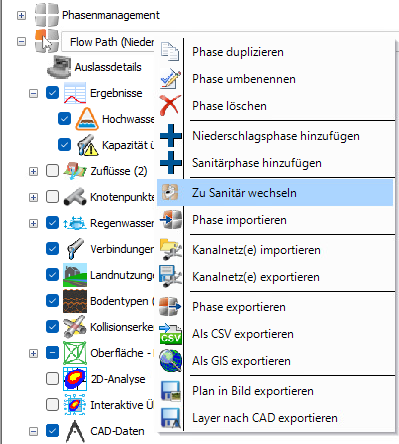Select the Layer nach CAD exportieren entry

pyautogui.click(x=265, y=418)
